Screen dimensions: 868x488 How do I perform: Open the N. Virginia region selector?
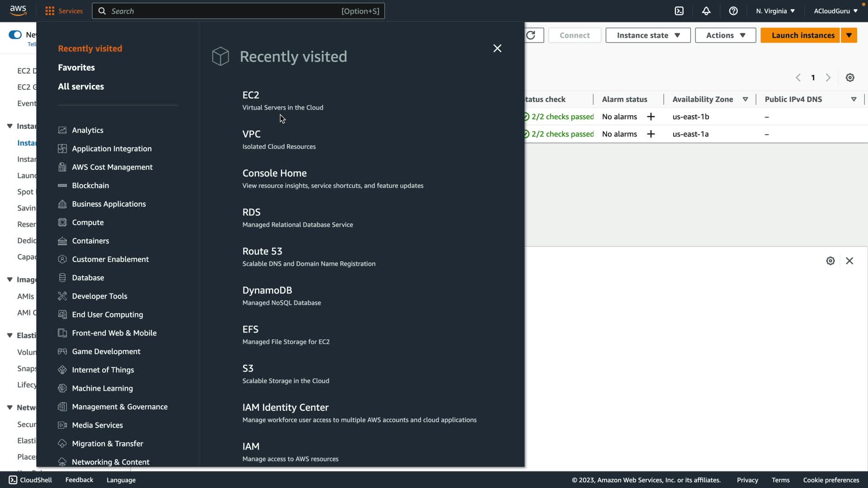[775, 11]
